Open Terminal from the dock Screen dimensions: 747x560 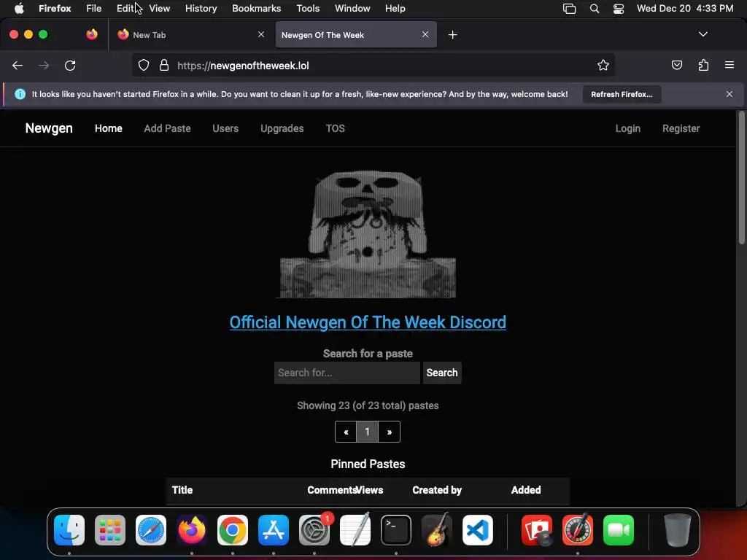tap(396, 530)
